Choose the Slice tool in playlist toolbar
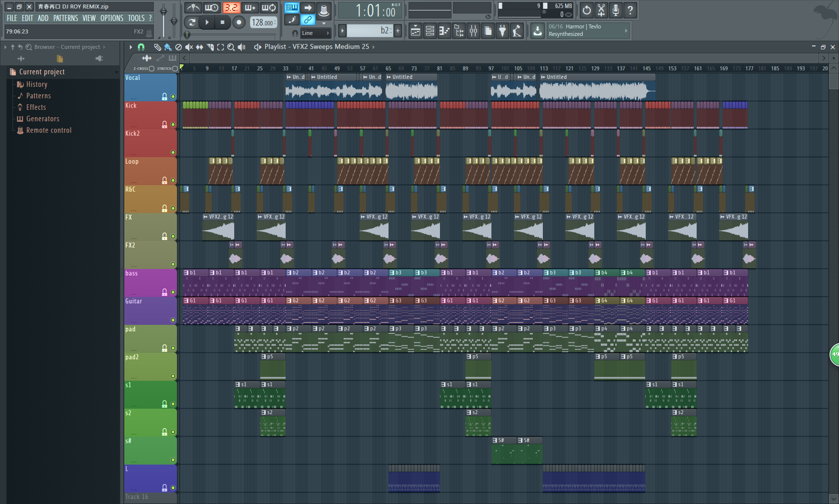This screenshot has width=839, height=504. pyautogui.click(x=210, y=47)
